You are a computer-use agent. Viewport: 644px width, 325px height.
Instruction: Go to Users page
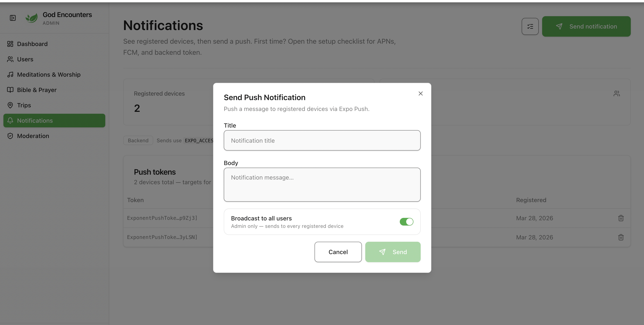coord(25,59)
